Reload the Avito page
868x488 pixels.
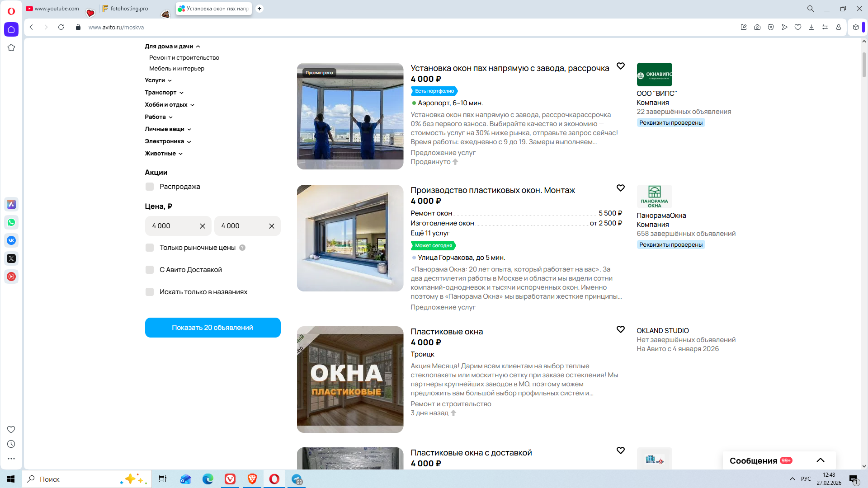(x=61, y=27)
